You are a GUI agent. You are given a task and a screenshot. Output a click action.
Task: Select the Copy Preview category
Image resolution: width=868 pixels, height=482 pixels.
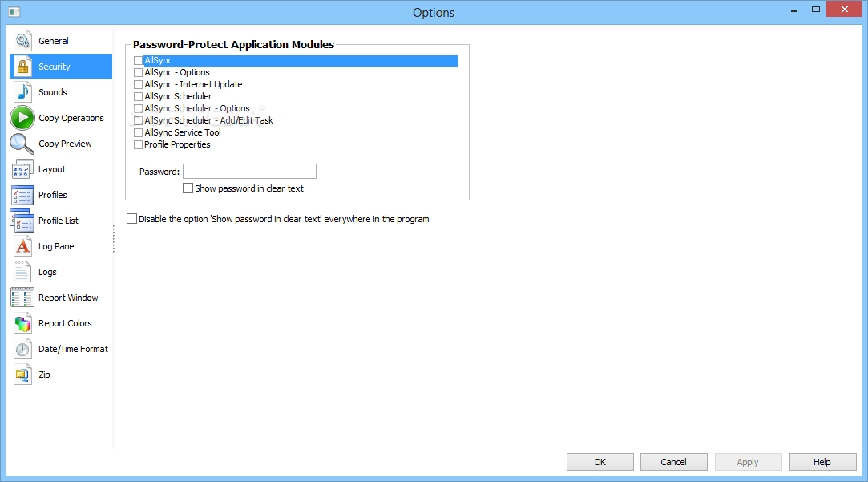click(65, 144)
